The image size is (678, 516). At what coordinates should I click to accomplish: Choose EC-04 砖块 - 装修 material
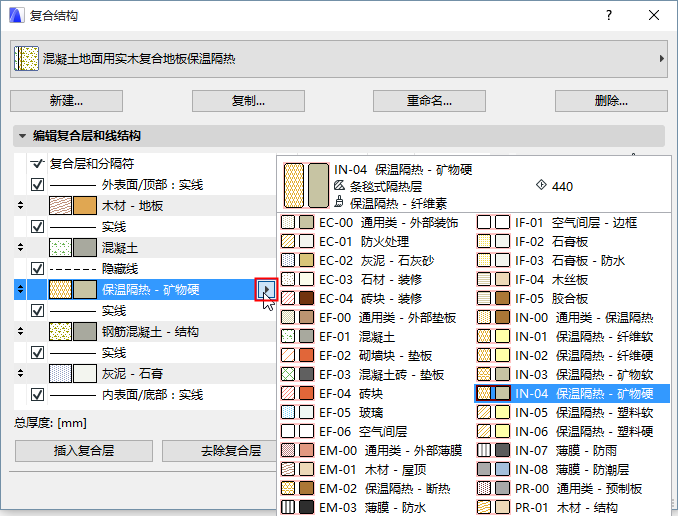pos(351,299)
